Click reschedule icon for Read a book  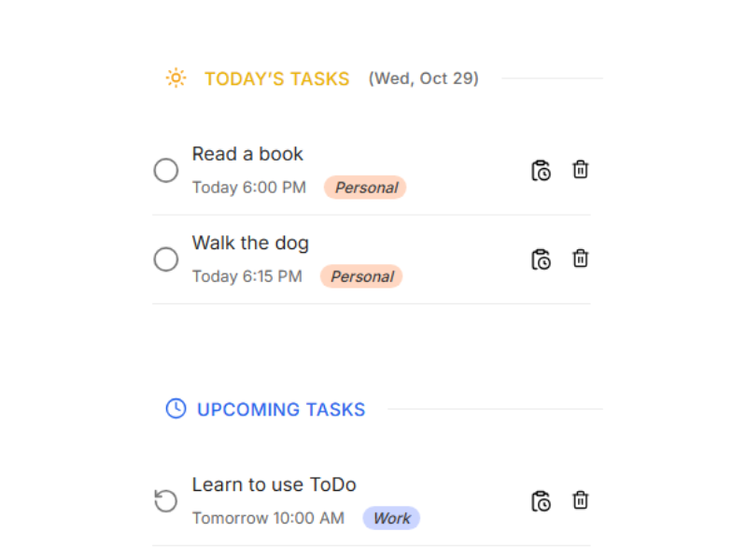click(x=541, y=171)
